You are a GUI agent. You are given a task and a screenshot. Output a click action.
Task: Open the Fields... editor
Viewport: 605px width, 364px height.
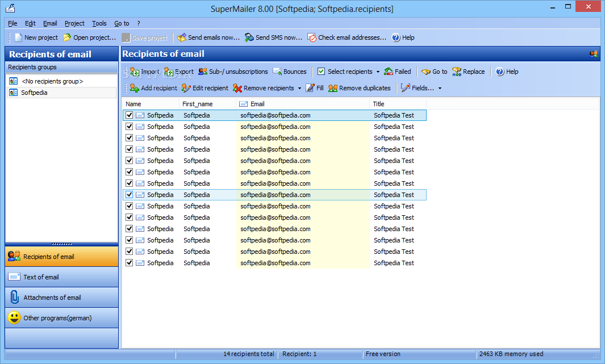click(417, 88)
